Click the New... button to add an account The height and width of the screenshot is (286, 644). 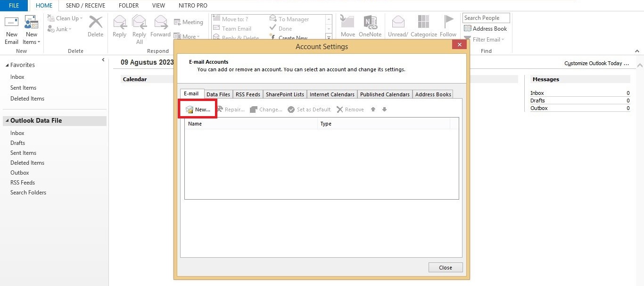[198, 109]
